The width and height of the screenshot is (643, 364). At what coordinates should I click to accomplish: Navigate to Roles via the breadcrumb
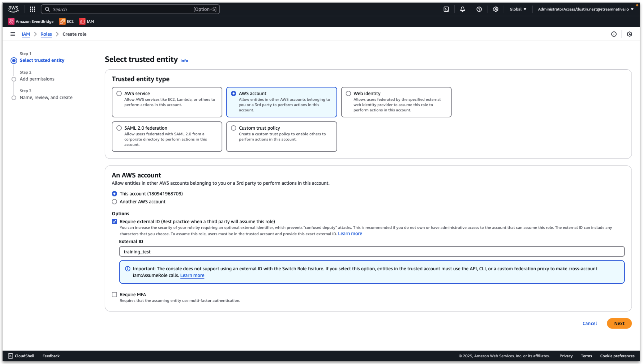[x=46, y=34]
